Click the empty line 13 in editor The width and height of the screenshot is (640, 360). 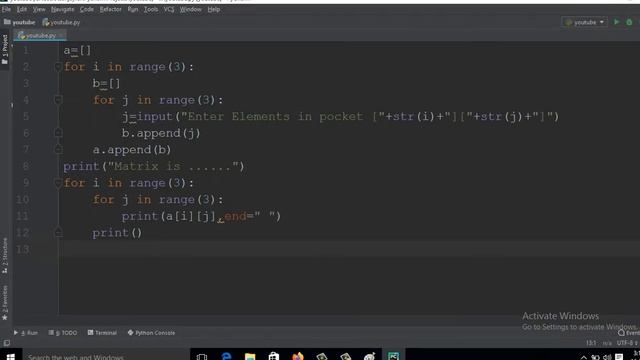[349, 249]
